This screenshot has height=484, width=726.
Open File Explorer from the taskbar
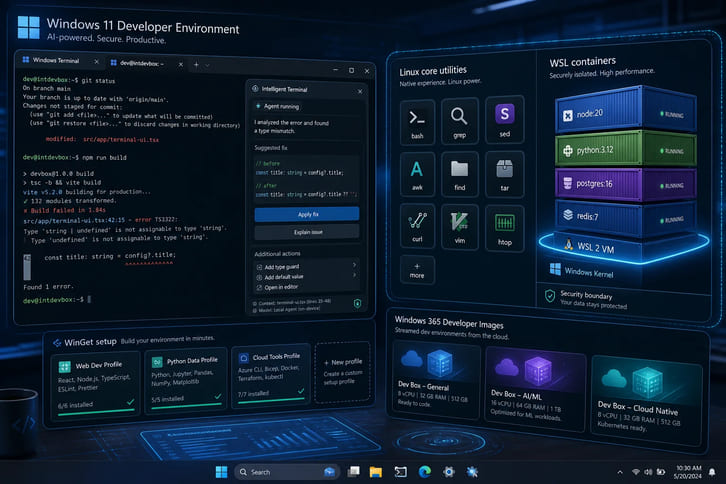tap(376, 472)
